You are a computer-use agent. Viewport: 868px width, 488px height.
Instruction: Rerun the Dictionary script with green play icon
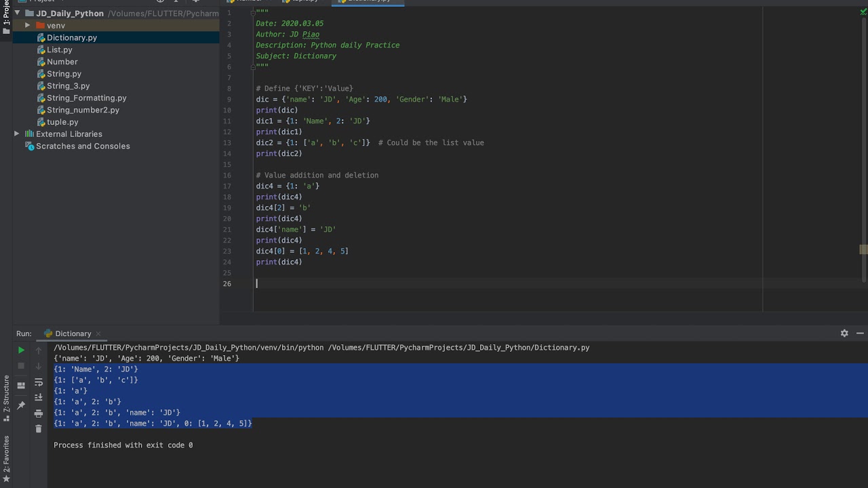[21, 350]
